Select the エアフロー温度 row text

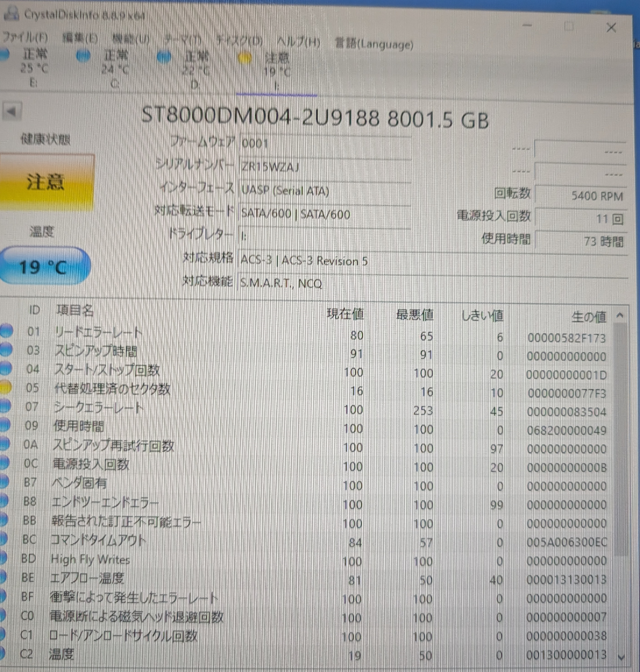coord(87,577)
